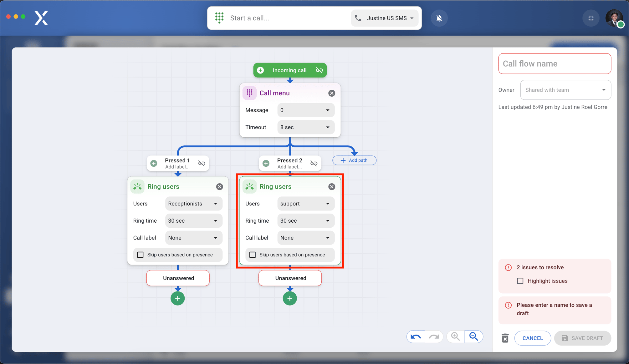
Task: Enable Skip users based on presence for support
Action: [x=253, y=255]
